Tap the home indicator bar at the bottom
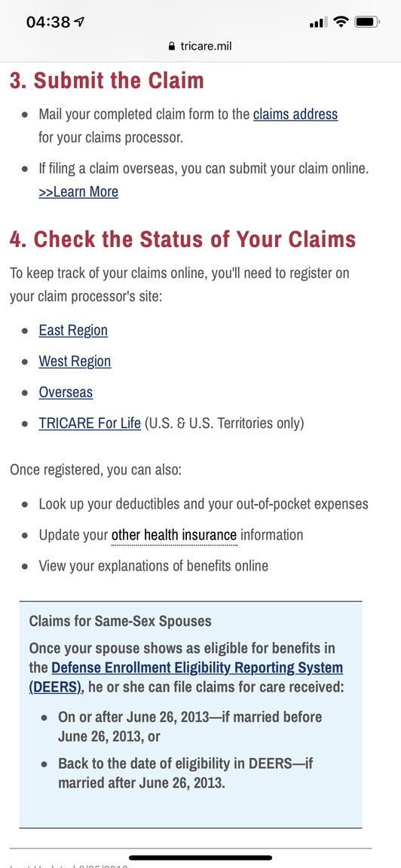This screenshot has width=401, height=868. [200, 858]
